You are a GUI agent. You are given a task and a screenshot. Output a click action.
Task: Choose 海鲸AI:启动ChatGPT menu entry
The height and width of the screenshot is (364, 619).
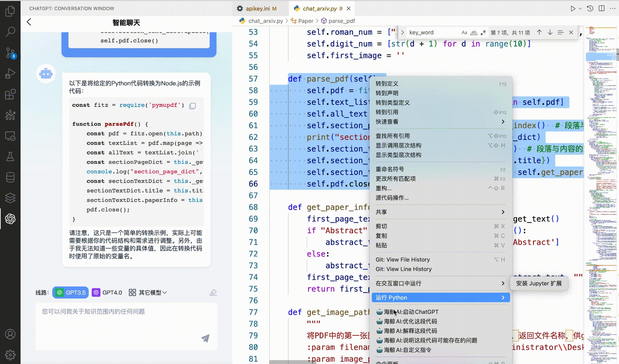coord(441,312)
